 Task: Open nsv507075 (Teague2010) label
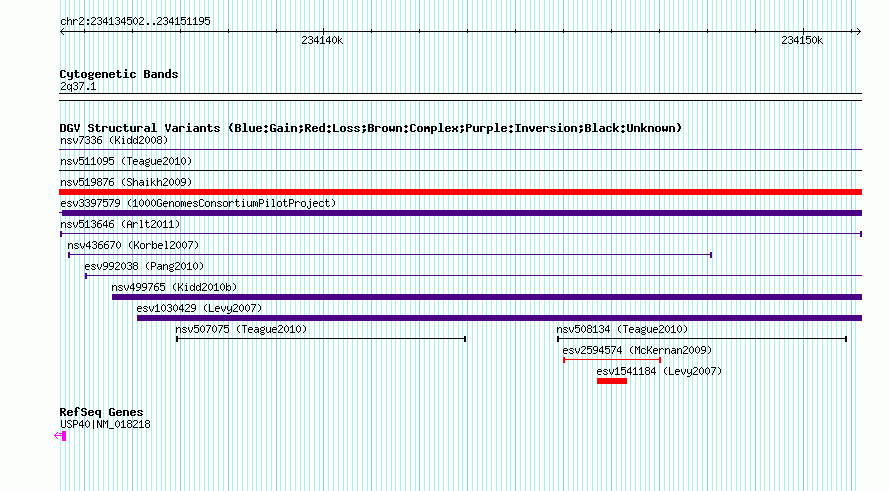[x=241, y=329]
